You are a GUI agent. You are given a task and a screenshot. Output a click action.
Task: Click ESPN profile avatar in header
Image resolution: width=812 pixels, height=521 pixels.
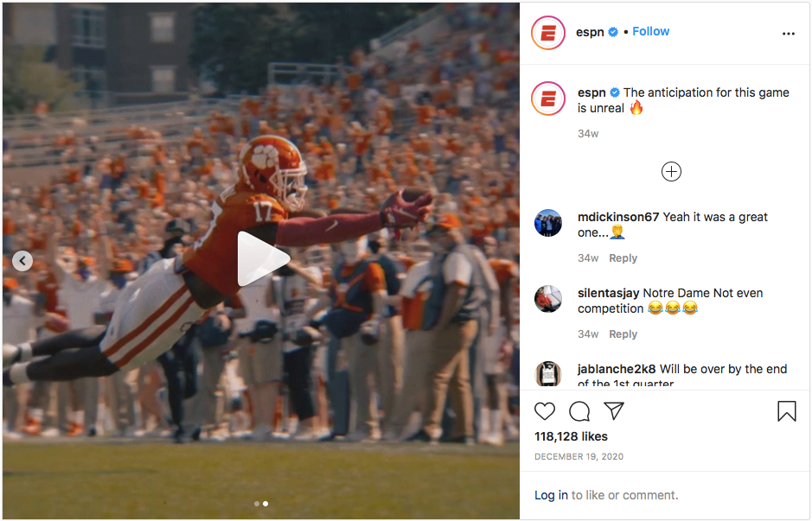point(547,33)
